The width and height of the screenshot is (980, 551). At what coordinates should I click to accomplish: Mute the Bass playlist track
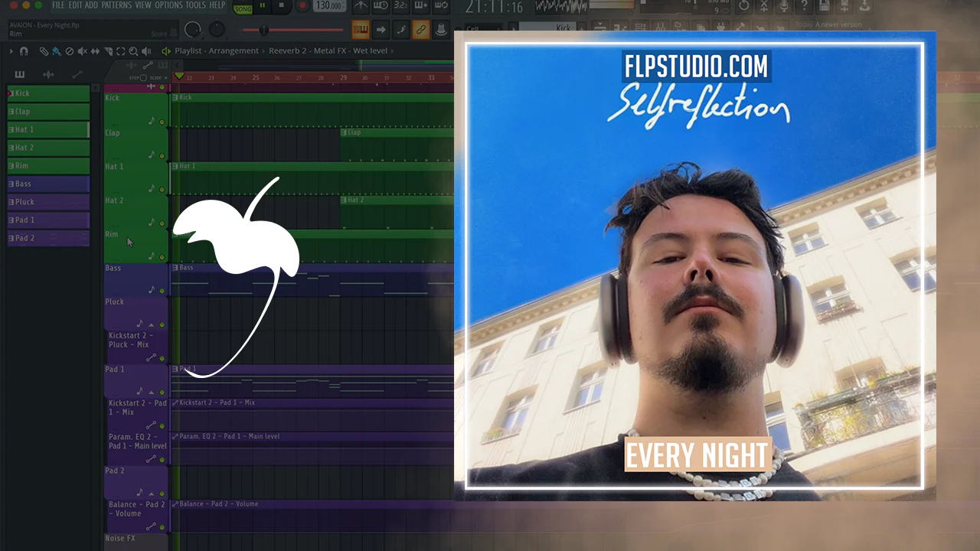click(x=162, y=290)
